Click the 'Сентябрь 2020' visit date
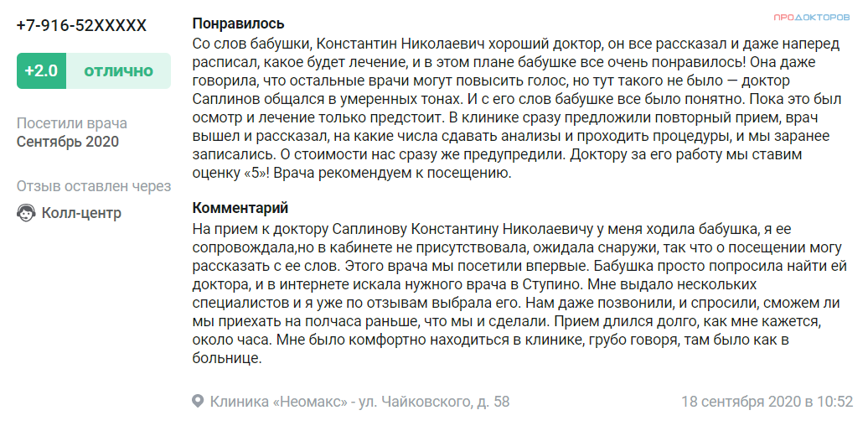Viewport: 868px width, 426px height. [x=68, y=142]
